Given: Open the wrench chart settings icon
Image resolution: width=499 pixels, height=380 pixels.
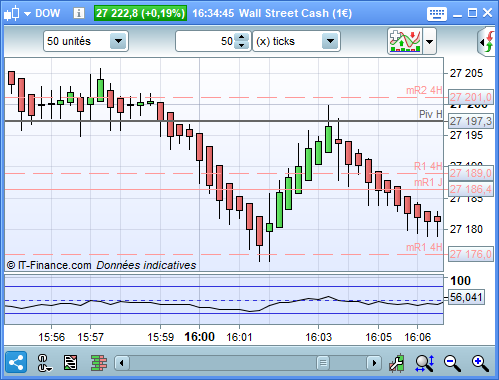Looking at the screenshot, I should pos(397,363).
